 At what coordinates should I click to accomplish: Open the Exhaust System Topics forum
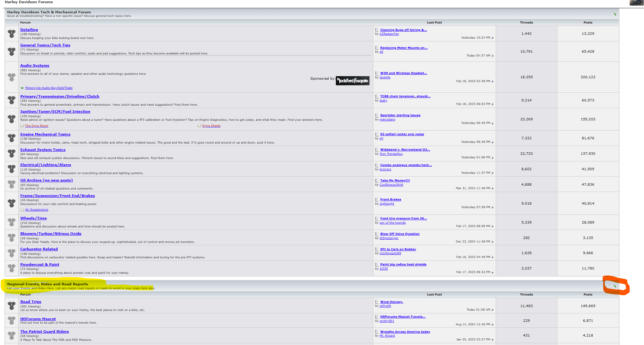(x=43, y=150)
